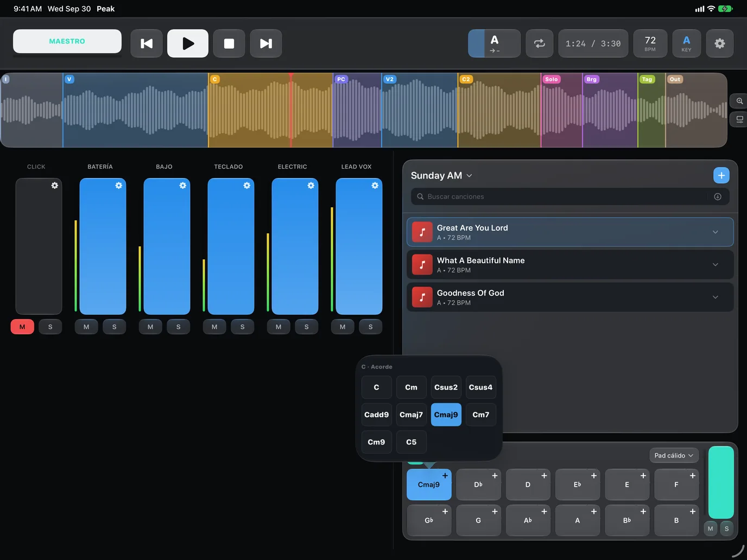Open the 72 BPM tempo button
Screen dimensions: 747x560
650,43
